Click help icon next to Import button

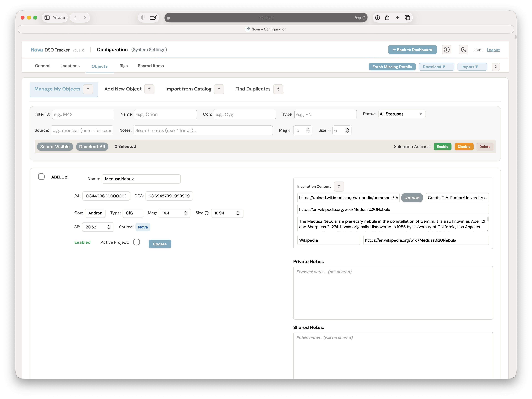click(x=495, y=67)
